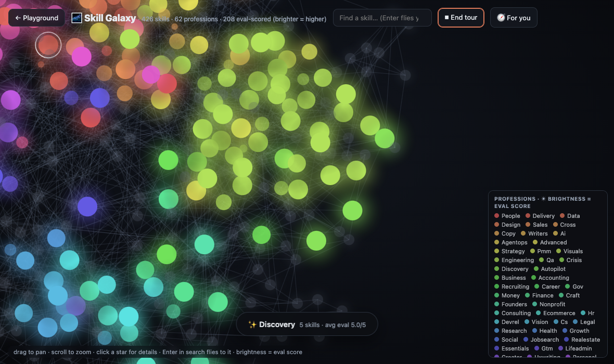Select Discovery in the professions legend
Image resolution: width=614 pixels, height=364 pixels.
(511, 269)
